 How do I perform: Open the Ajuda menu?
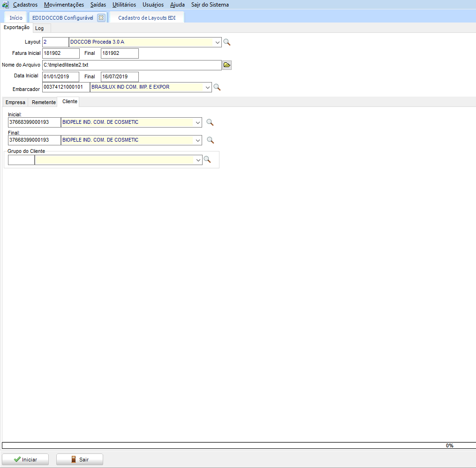click(x=177, y=5)
